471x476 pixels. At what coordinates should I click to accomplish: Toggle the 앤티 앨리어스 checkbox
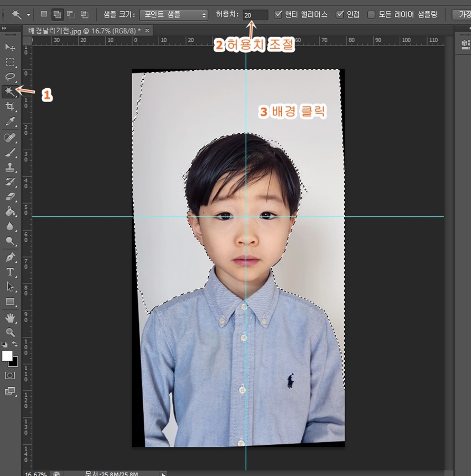(x=278, y=14)
